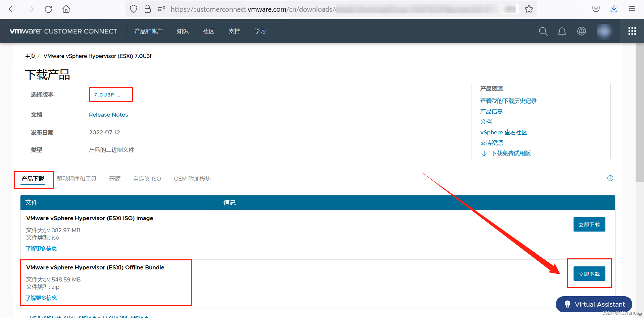Image resolution: width=644 pixels, height=318 pixels.
Task: Select the text 文件类型: zip
Action: click(43, 287)
